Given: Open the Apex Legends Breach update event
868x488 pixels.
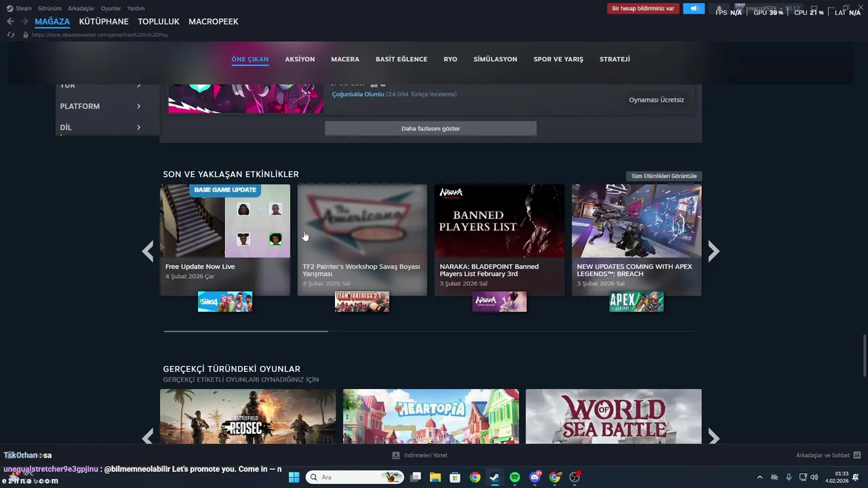Looking at the screenshot, I should [636, 240].
